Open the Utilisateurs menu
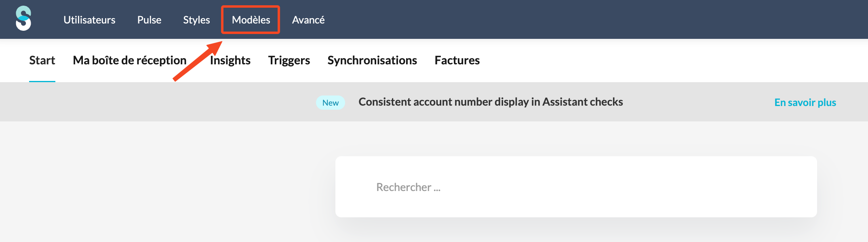Screen dimensions: 868x242 coord(89,20)
